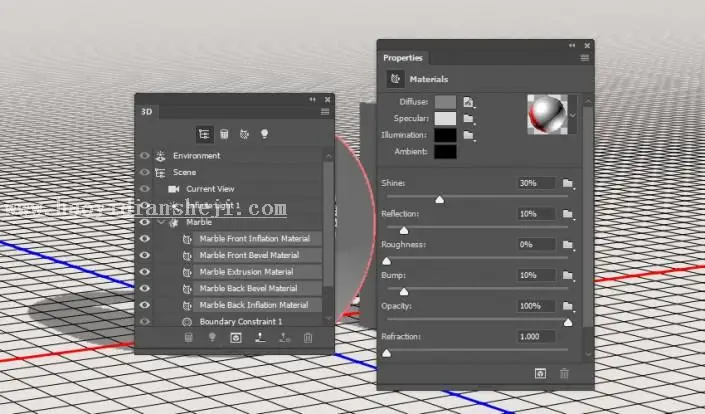Click the Ambient color swatch
The height and width of the screenshot is (414, 705).
click(446, 152)
